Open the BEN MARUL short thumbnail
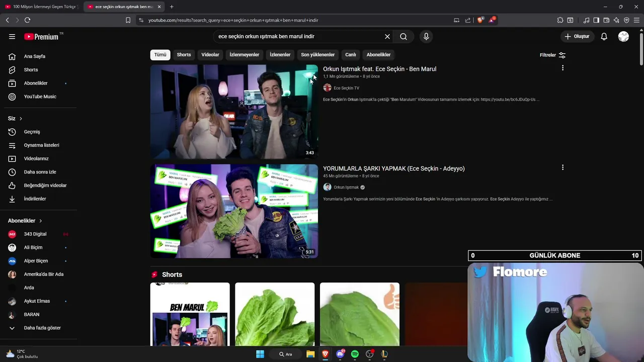This screenshot has width=644, height=362. [190, 314]
